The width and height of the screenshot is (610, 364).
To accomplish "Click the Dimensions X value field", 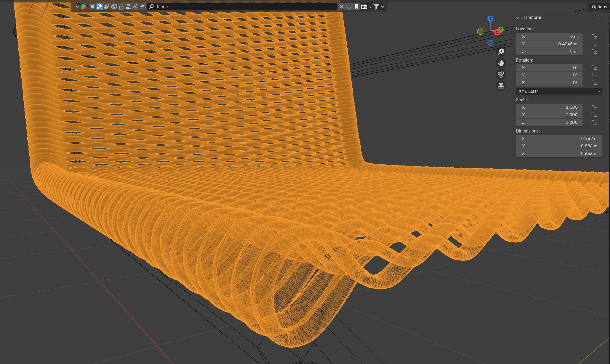I will click(x=559, y=138).
